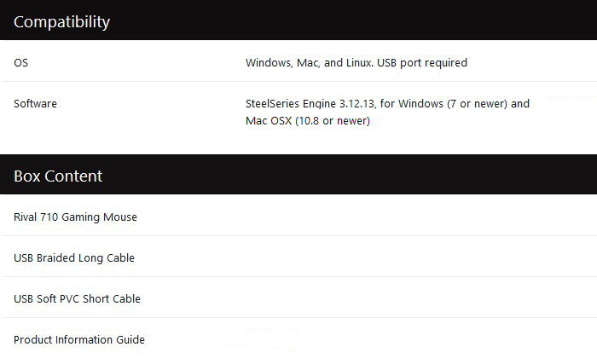
Task: Click 'for Windows (7 or newer)' phrase
Action: click(x=443, y=103)
